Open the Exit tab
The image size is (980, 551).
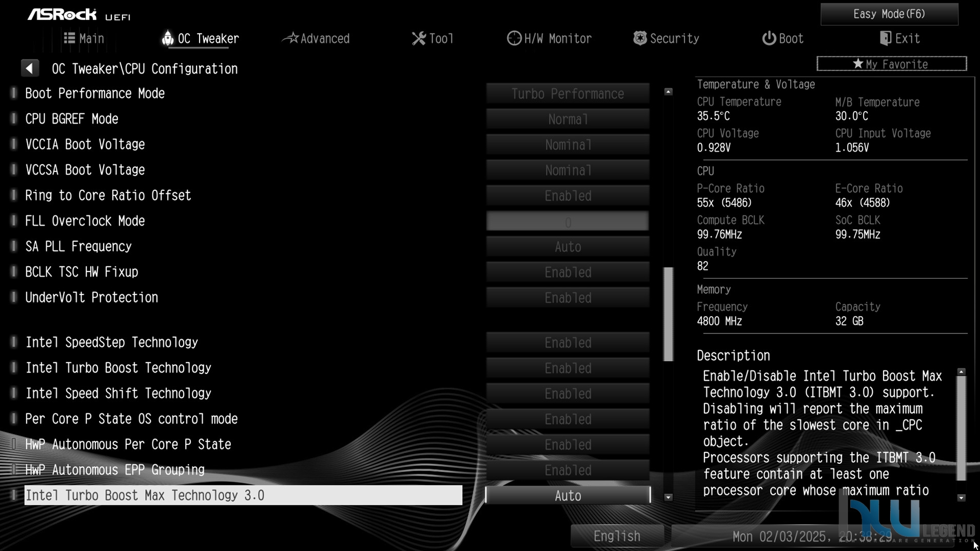coord(899,38)
